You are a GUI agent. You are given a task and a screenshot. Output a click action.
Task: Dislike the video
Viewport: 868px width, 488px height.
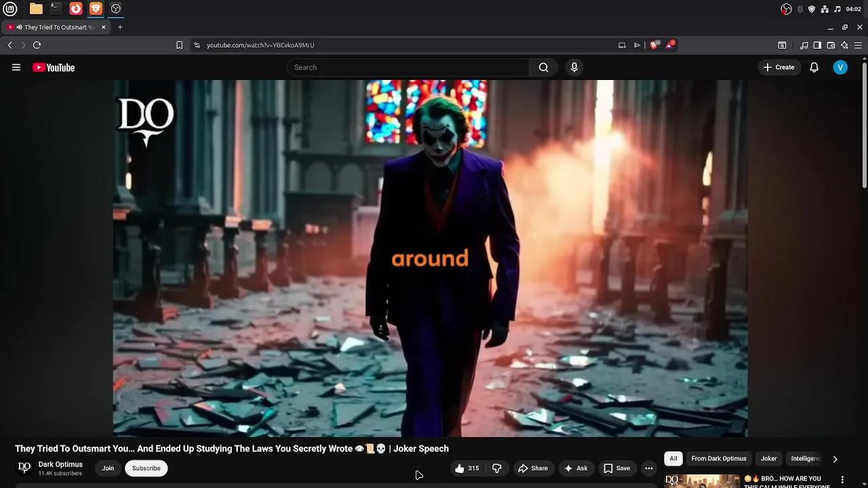coord(497,468)
